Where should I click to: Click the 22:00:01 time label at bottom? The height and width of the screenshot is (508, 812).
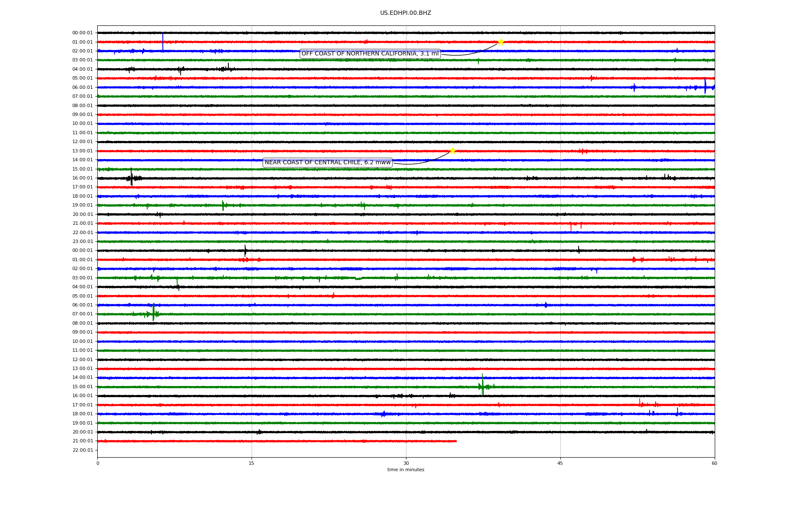click(82, 450)
